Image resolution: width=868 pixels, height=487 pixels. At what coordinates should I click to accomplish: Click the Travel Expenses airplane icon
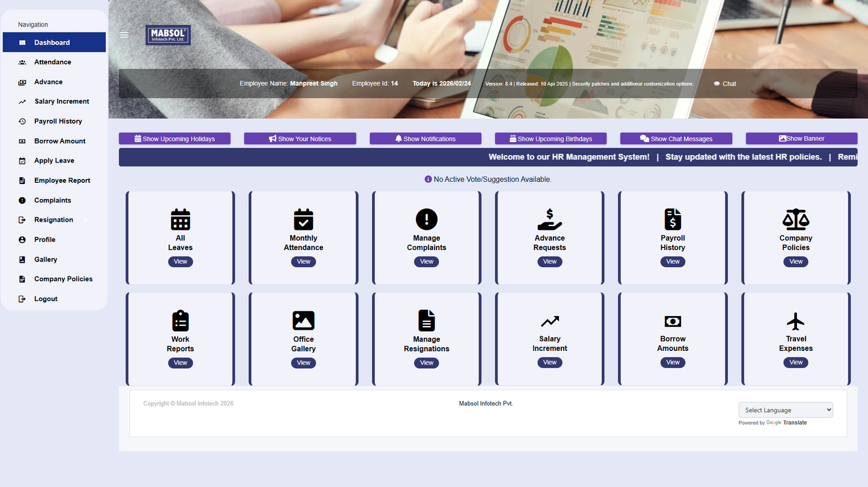796,321
